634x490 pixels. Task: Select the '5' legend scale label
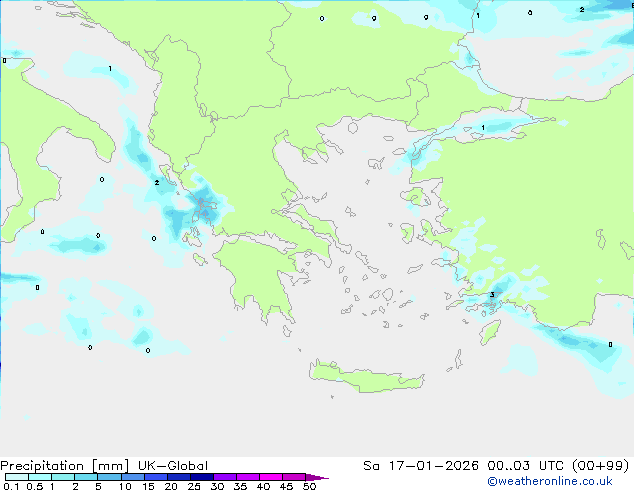pos(98,486)
